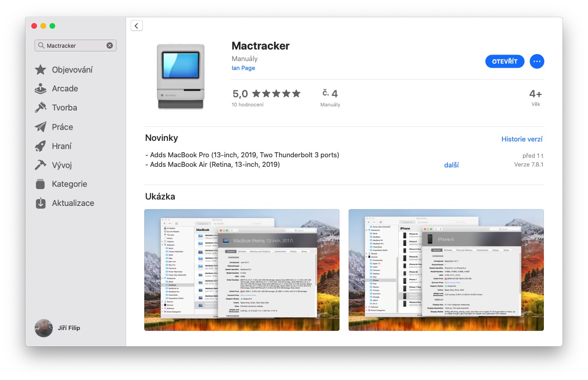Switch to the Práce section

pos(62,127)
